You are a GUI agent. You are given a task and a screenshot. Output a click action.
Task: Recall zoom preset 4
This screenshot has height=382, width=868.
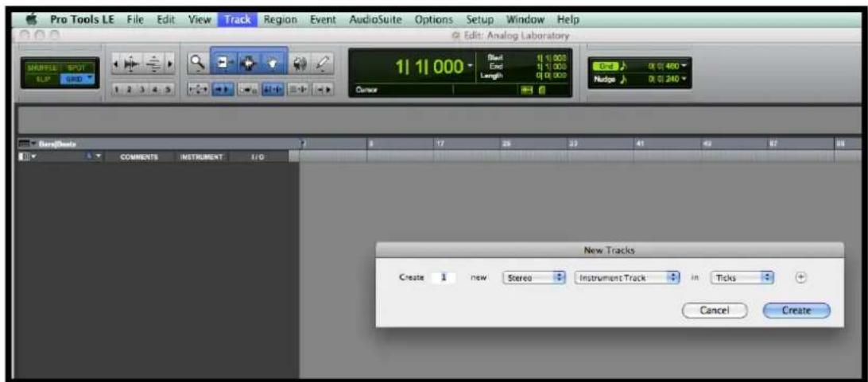click(156, 89)
